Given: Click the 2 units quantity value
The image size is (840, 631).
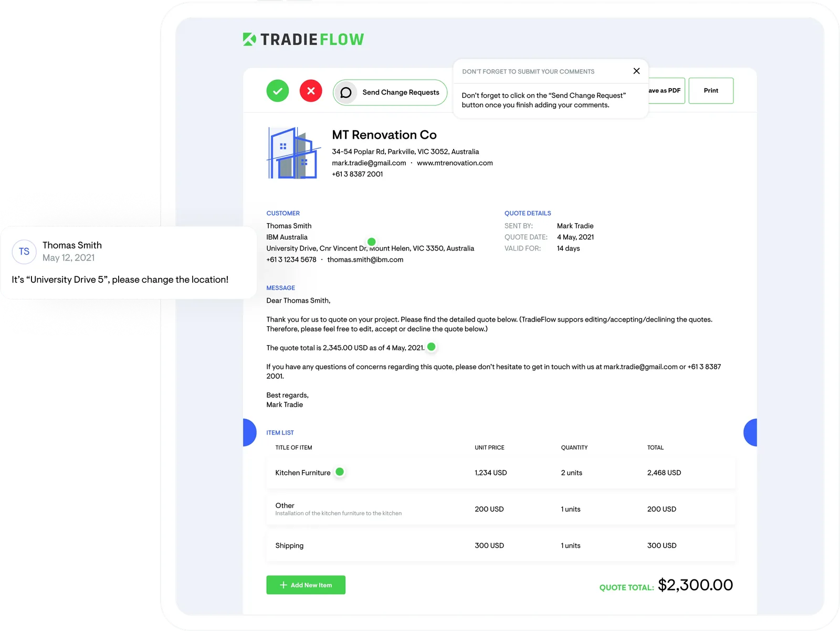Looking at the screenshot, I should [572, 473].
